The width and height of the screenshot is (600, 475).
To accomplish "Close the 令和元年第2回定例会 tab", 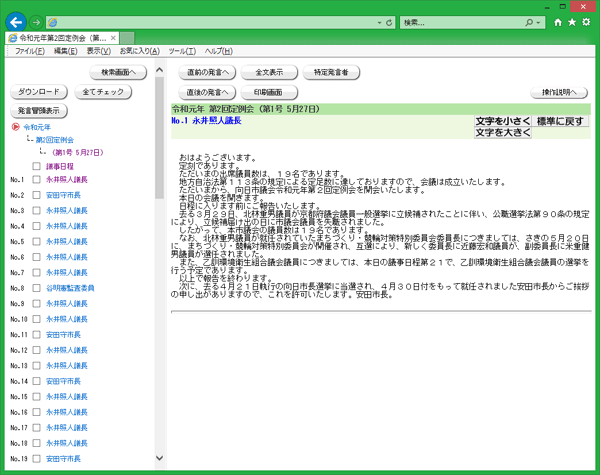I will [x=113, y=38].
